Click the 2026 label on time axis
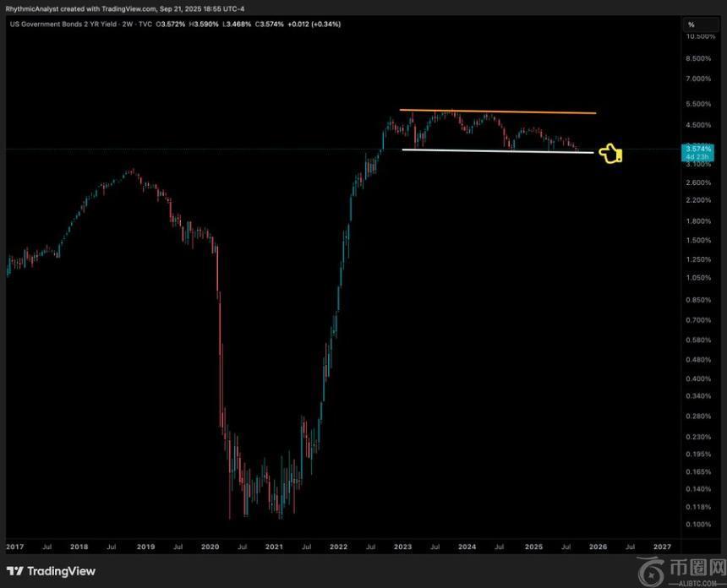Viewport: 727px width, 588px height. point(596,547)
